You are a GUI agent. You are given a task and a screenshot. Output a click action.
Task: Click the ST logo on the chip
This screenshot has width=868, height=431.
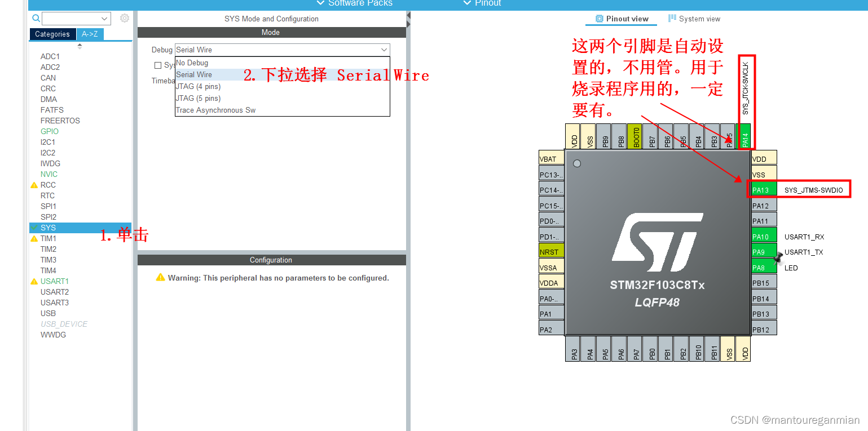[657, 242]
